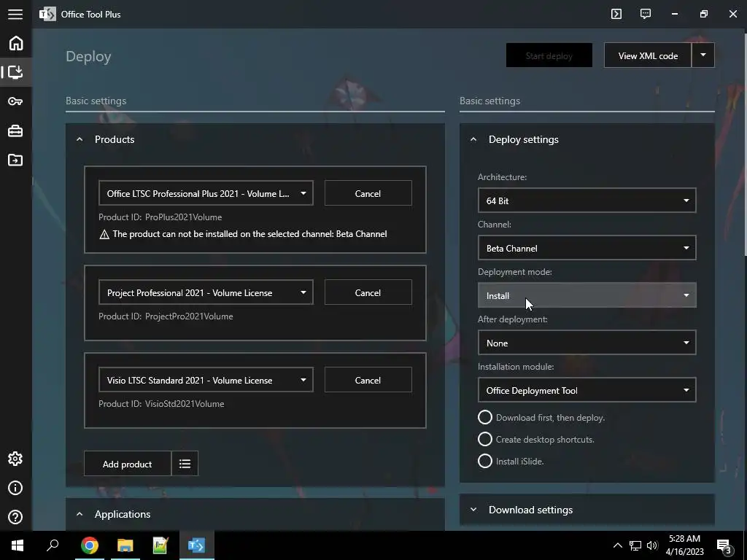Open the Activate key icon page

click(x=15, y=101)
